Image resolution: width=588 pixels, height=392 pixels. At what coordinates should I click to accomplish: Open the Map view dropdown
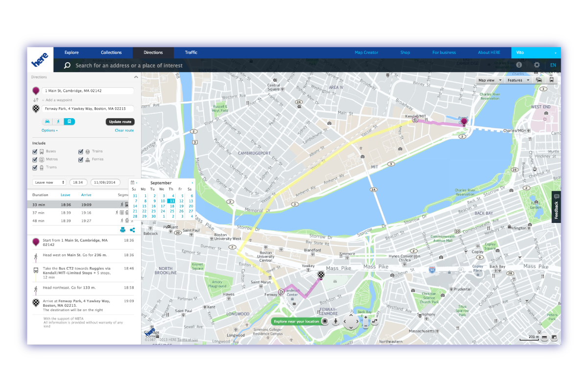pos(490,80)
